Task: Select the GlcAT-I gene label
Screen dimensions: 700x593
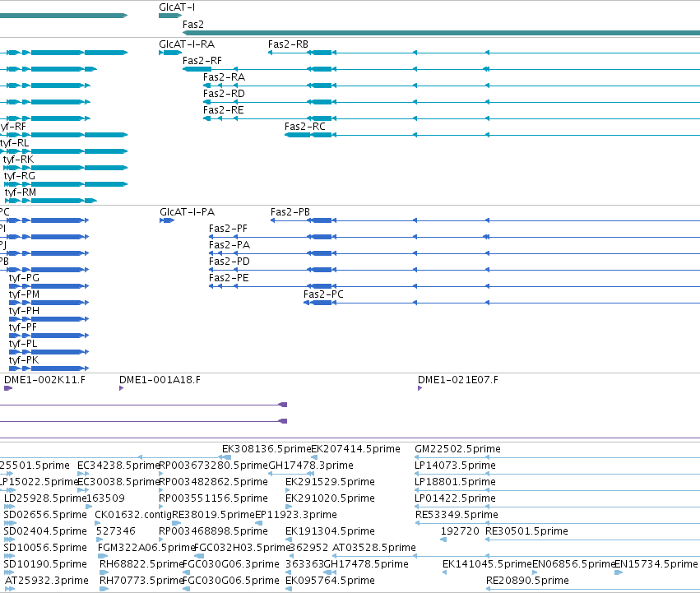Action: click(177, 7)
